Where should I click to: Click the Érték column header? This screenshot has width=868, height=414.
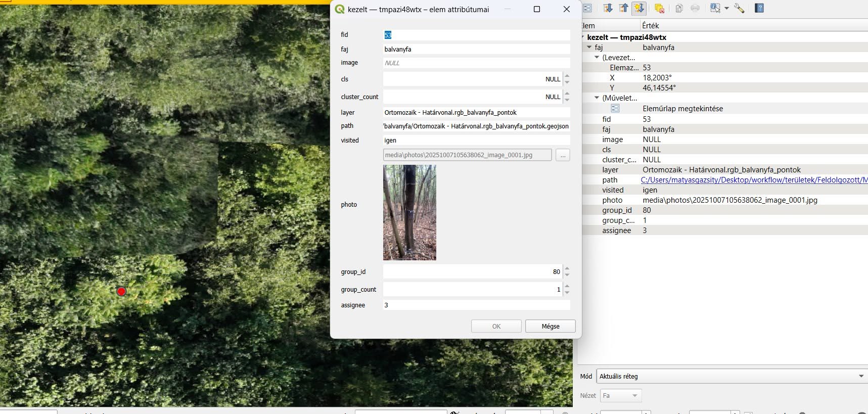coord(754,25)
